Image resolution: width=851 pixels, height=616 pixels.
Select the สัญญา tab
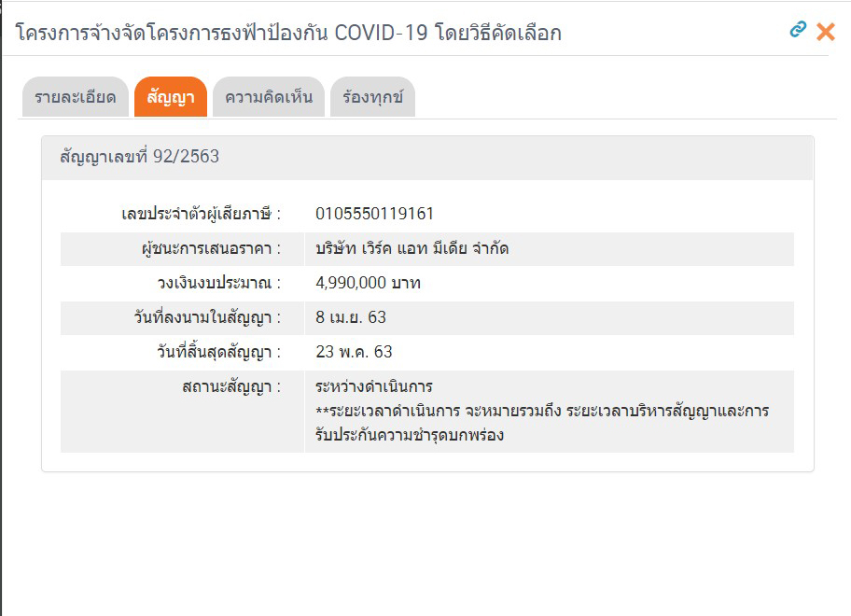click(x=170, y=97)
